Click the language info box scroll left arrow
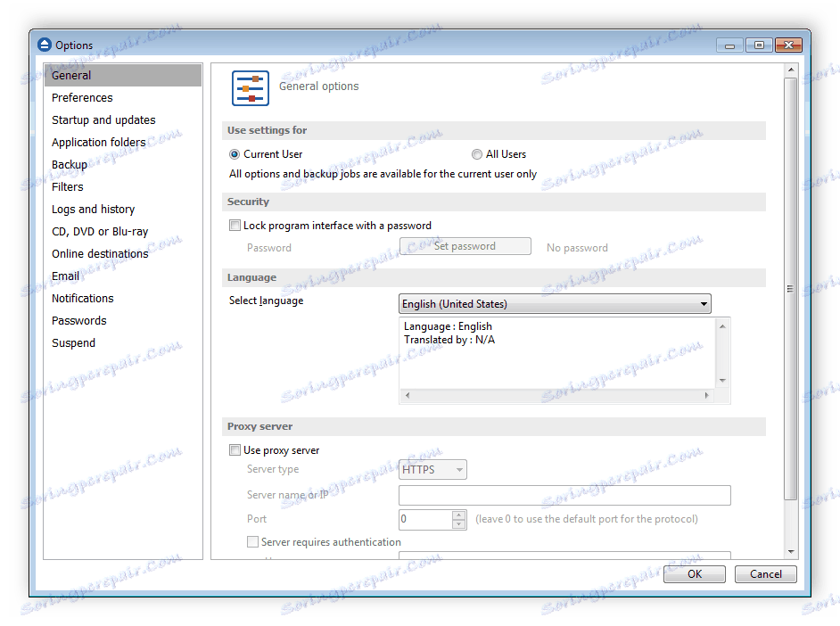 click(408, 396)
